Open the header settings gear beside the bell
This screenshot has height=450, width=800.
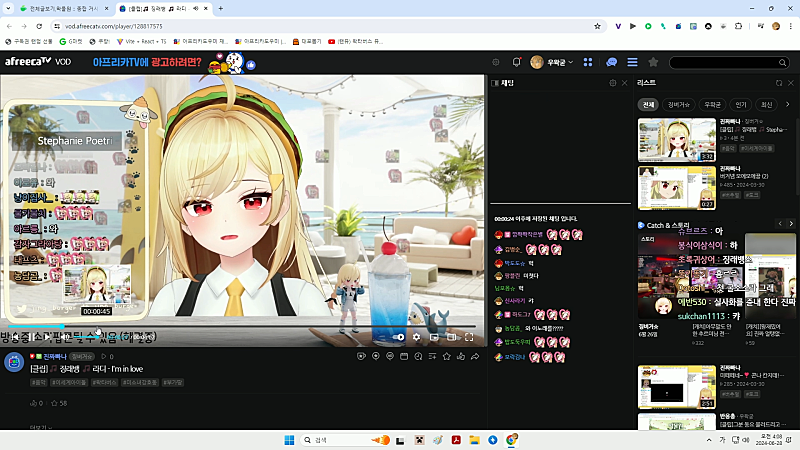[496, 62]
